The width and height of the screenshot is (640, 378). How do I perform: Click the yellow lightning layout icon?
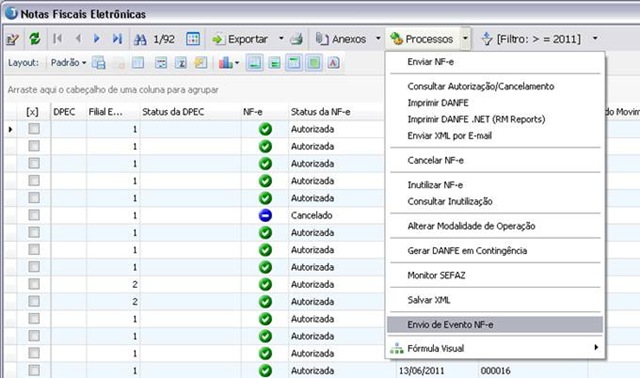coord(200,63)
